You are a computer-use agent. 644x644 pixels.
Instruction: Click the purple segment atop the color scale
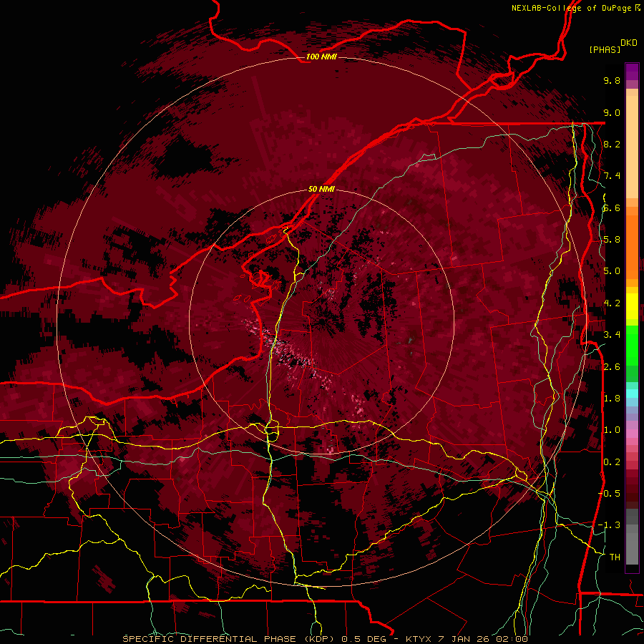tap(632, 72)
